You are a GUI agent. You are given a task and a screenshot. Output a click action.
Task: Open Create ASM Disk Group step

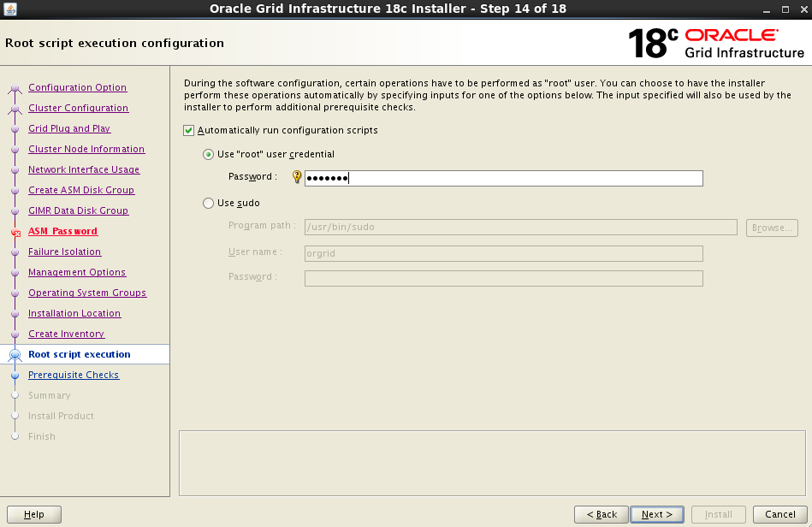81,190
